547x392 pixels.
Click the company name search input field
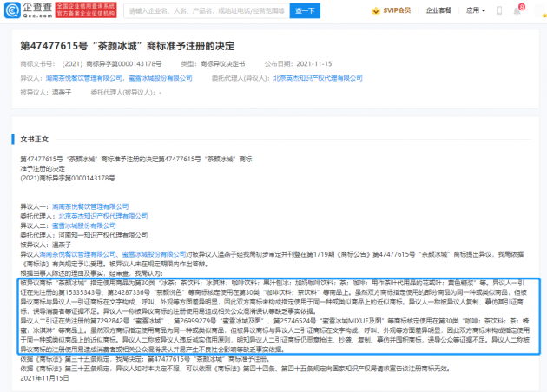207,10
